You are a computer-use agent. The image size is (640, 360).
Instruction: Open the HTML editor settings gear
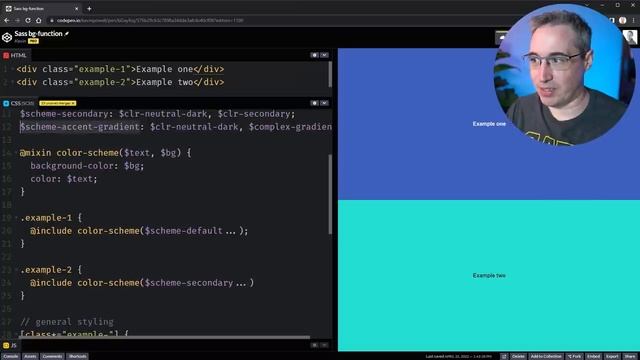(x=314, y=55)
